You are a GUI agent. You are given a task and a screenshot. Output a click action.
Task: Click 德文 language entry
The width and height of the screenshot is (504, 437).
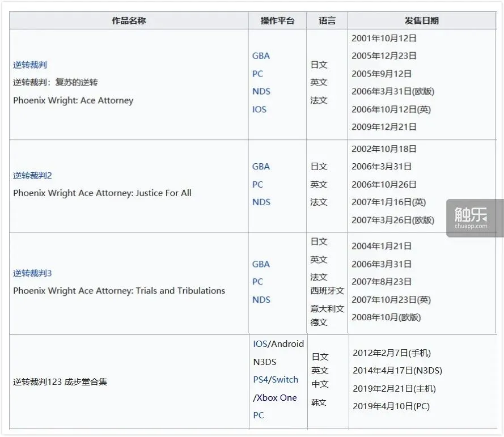pyautogui.click(x=319, y=323)
